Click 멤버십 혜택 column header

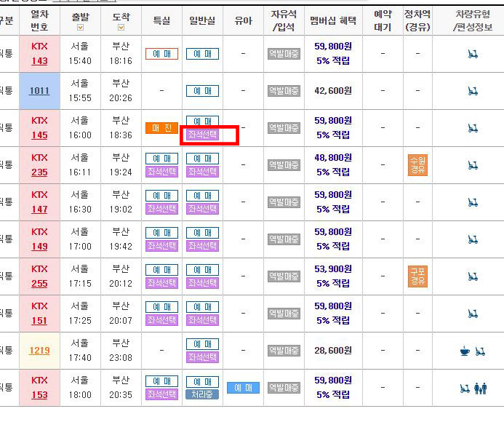click(x=333, y=20)
